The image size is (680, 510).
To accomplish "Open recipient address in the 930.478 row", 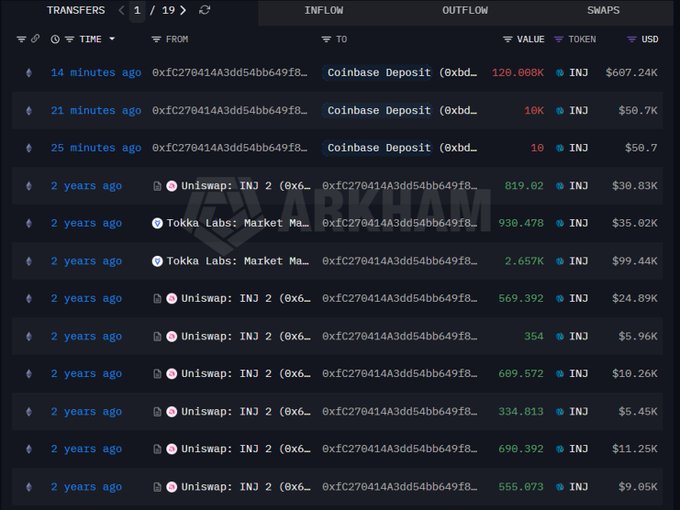I will pyautogui.click(x=399, y=223).
